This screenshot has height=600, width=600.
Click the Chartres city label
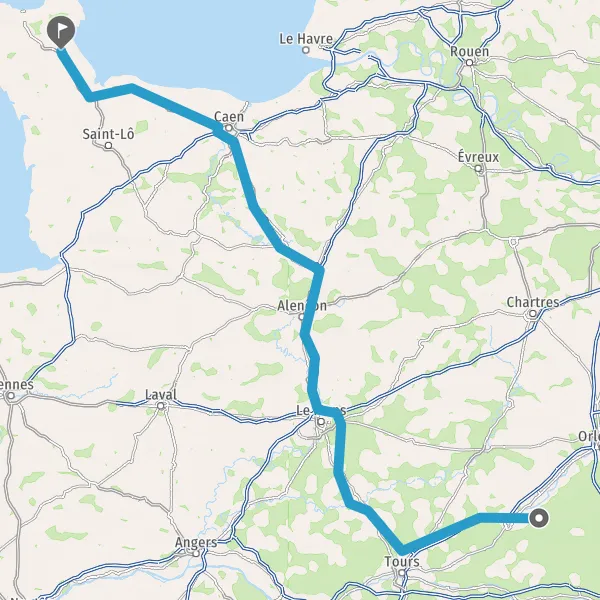point(533,302)
